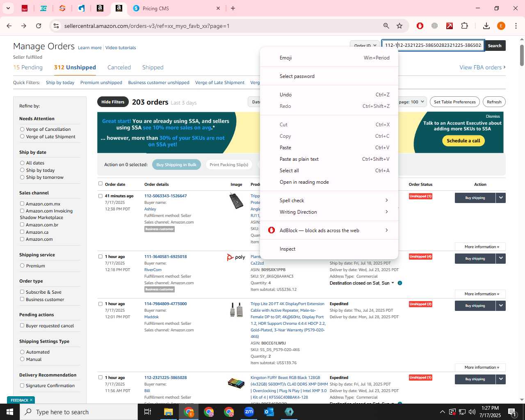Open the Chrome three-dot menu
525x420 pixels.
click(x=516, y=26)
